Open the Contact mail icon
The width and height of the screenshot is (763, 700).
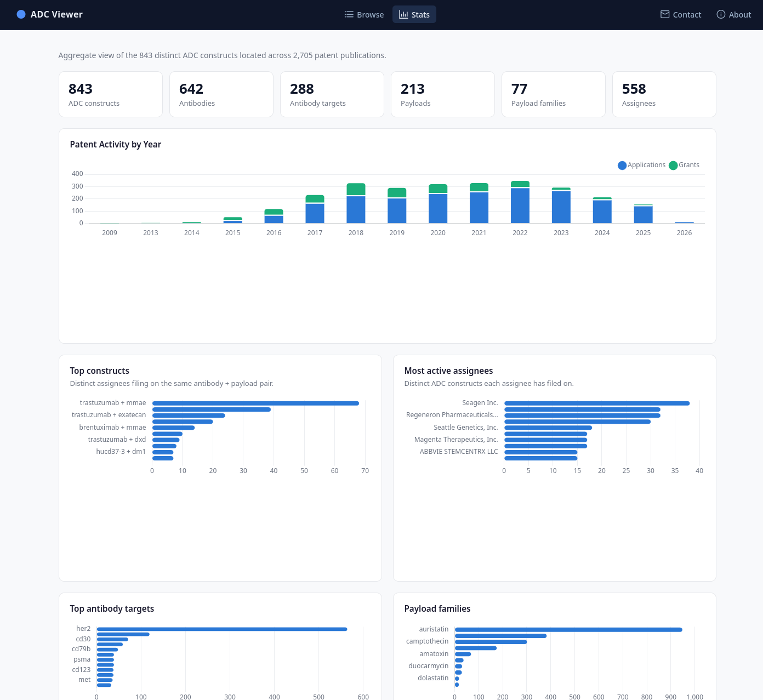pyautogui.click(x=665, y=14)
